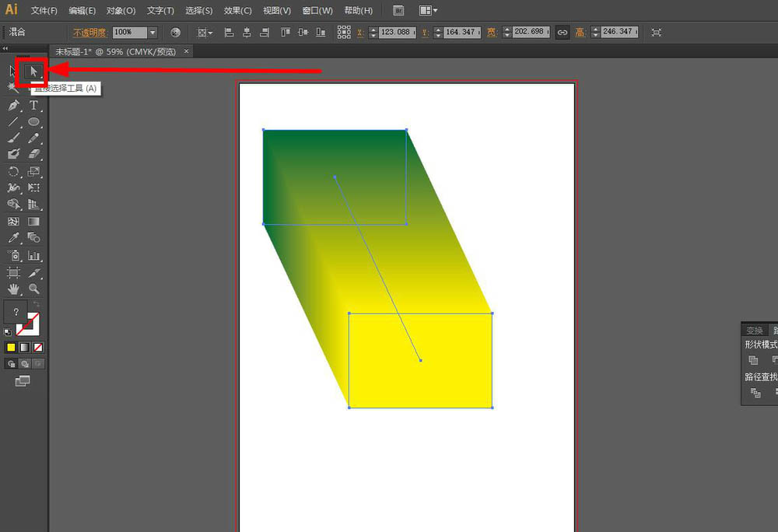This screenshot has width=778, height=532.
Task: Select the Type tool
Action: (33, 105)
